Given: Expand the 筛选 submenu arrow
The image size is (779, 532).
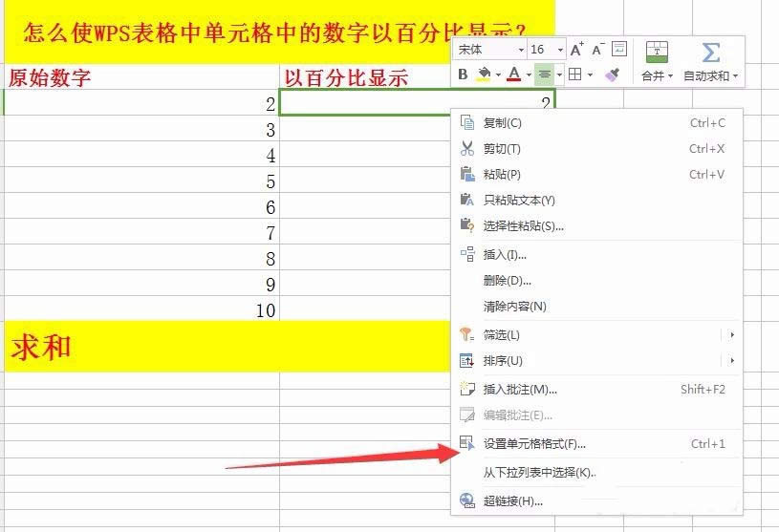Looking at the screenshot, I should tap(732, 335).
